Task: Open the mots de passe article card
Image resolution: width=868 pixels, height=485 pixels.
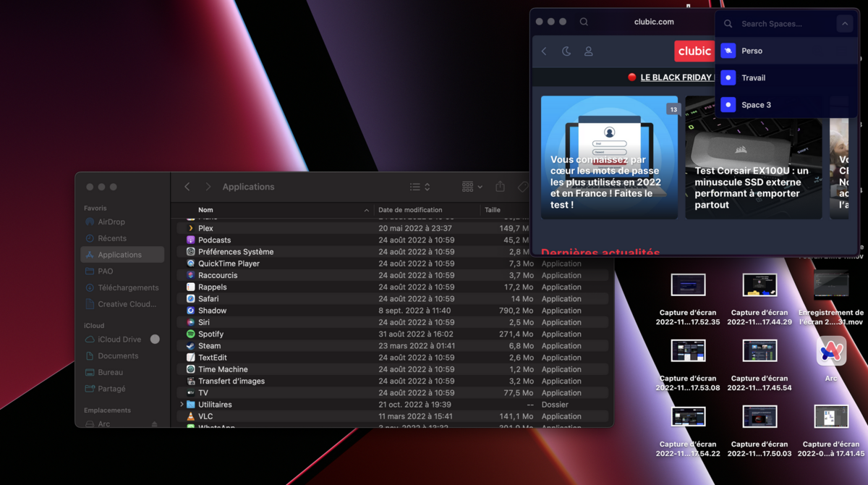Action: (610, 157)
